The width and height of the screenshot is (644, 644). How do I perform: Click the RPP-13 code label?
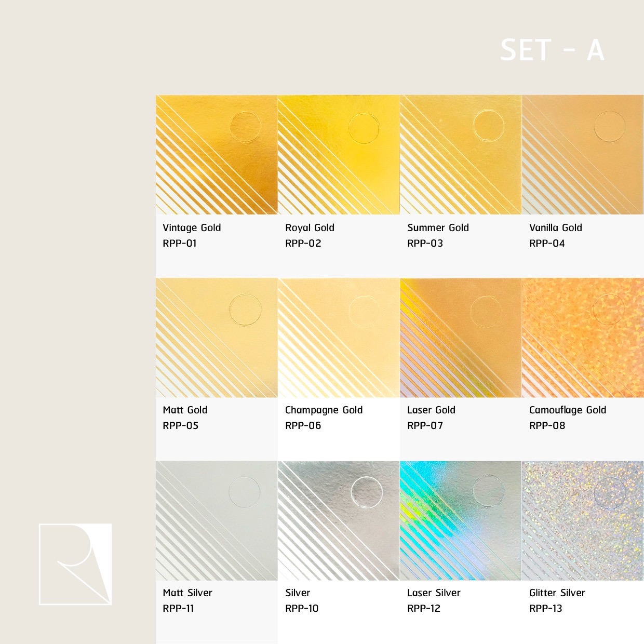[x=546, y=608]
